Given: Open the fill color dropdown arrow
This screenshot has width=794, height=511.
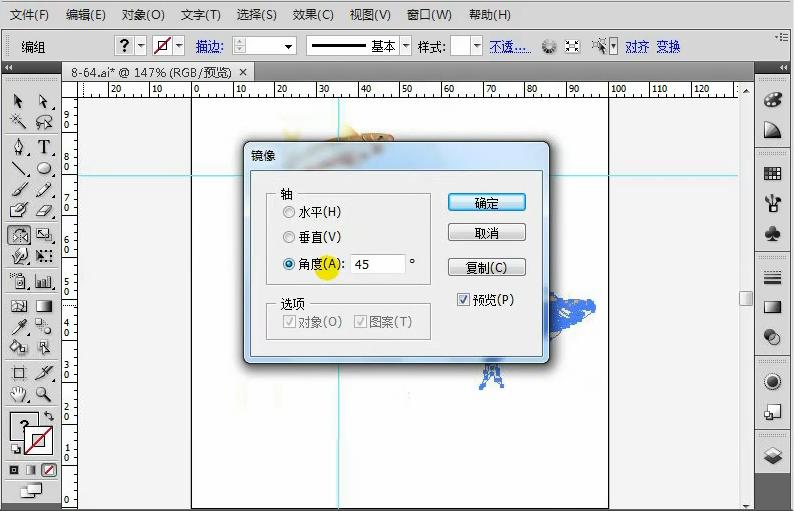Looking at the screenshot, I should 141,46.
